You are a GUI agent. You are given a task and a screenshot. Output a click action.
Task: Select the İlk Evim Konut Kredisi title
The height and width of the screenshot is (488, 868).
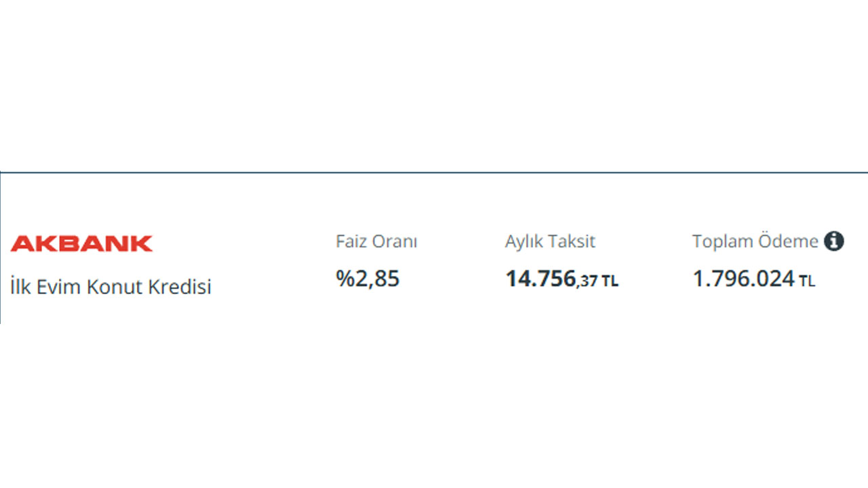point(111,287)
